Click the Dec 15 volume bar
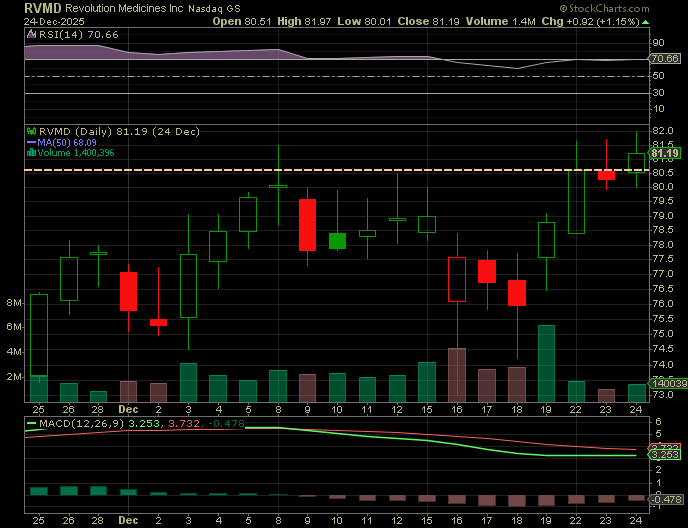 point(427,382)
